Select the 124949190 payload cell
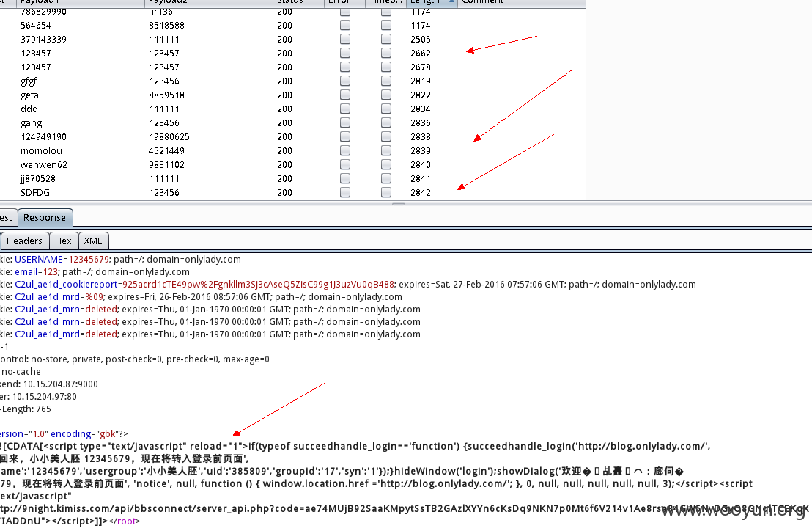Screen dimensions: 812x531 [43, 137]
